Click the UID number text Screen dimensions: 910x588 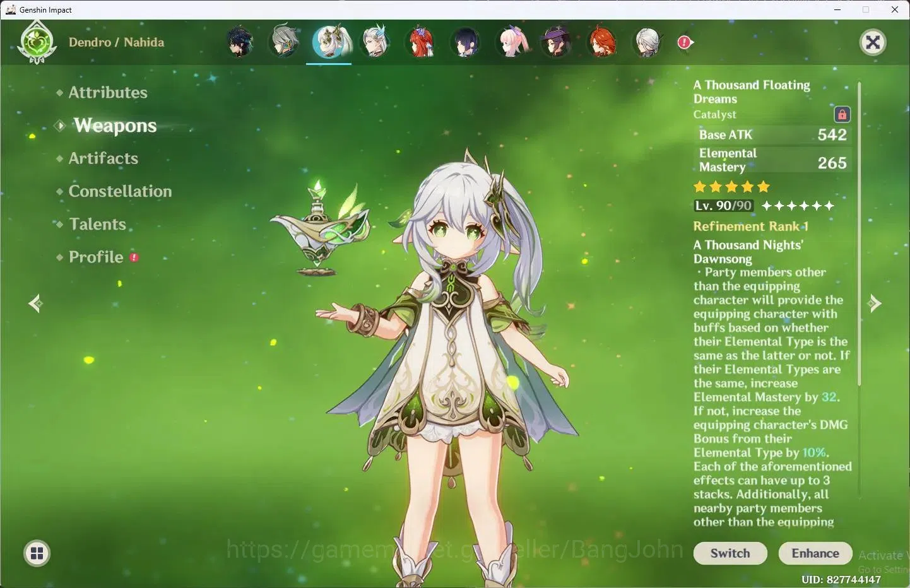(841, 579)
